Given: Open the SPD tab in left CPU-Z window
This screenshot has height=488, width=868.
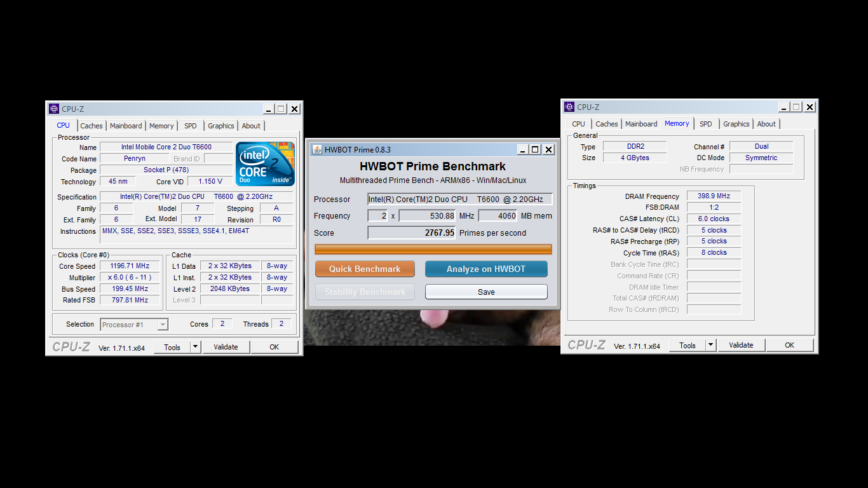Looking at the screenshot, I should pos(191,126).
